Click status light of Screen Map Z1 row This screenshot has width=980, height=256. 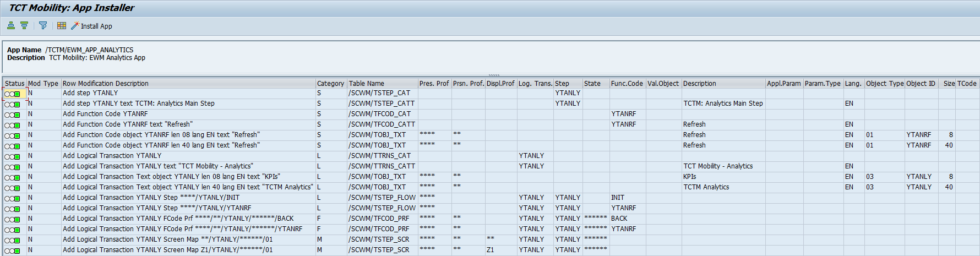[12, 251]
